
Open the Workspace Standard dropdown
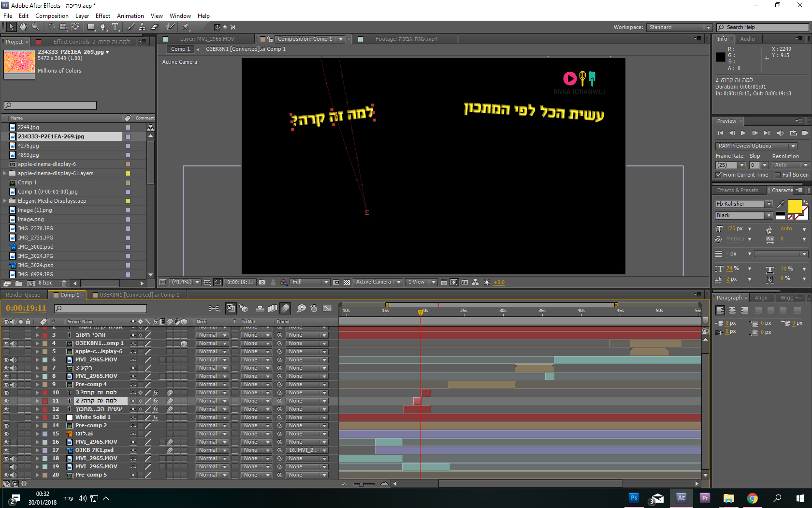coord(679,28)
